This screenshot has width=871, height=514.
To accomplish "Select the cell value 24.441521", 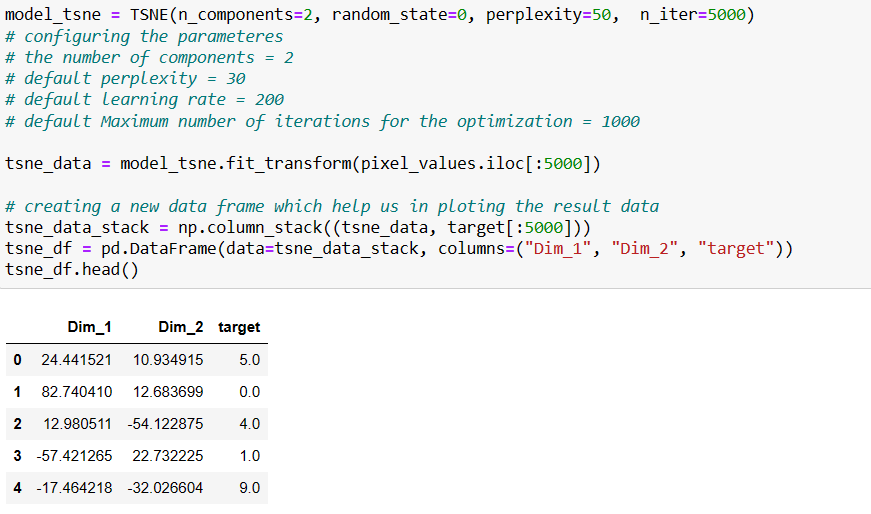I will pos(76,359).
